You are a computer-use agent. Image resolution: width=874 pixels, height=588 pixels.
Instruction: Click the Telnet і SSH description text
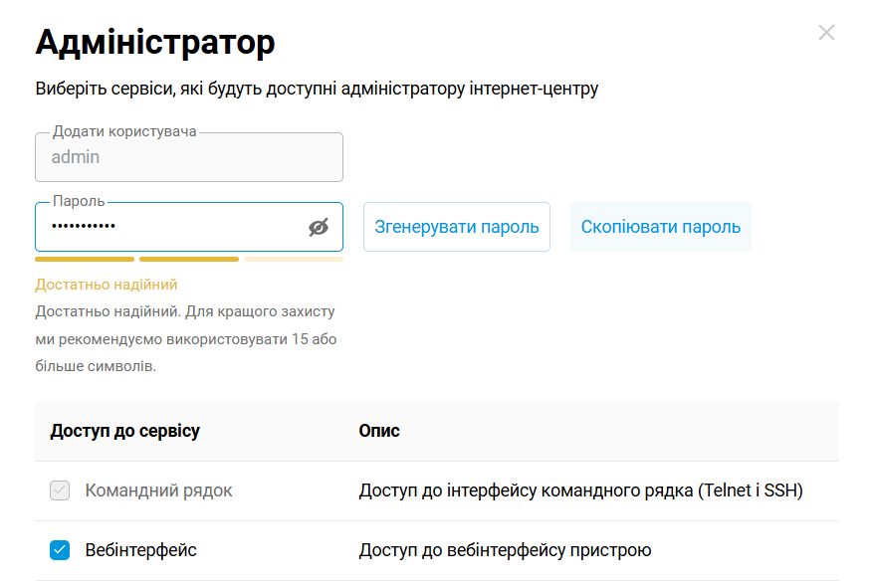pos(580,490)
